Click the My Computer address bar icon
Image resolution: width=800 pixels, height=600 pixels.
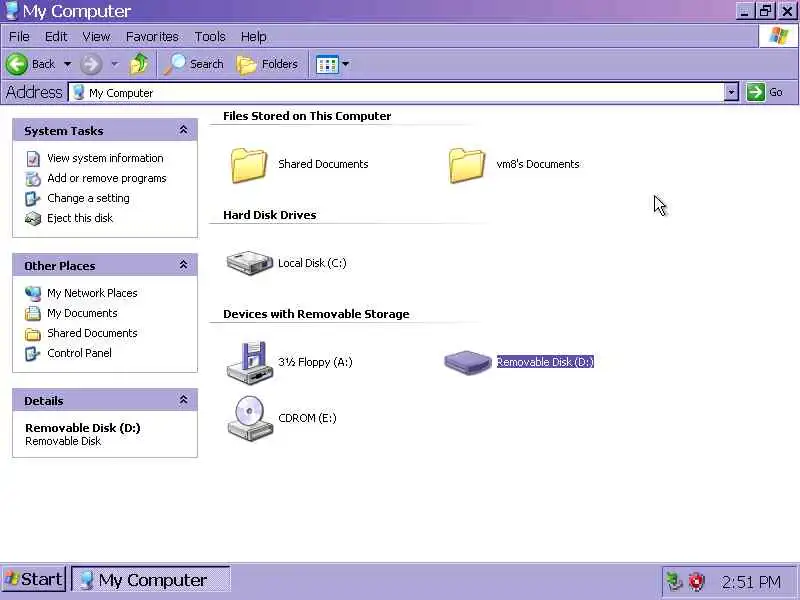(x=79, y=92)
